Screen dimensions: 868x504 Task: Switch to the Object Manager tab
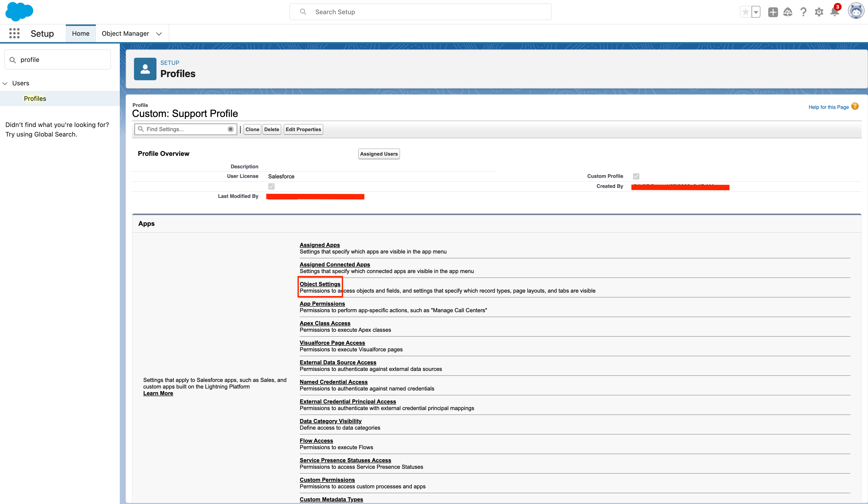125,34
